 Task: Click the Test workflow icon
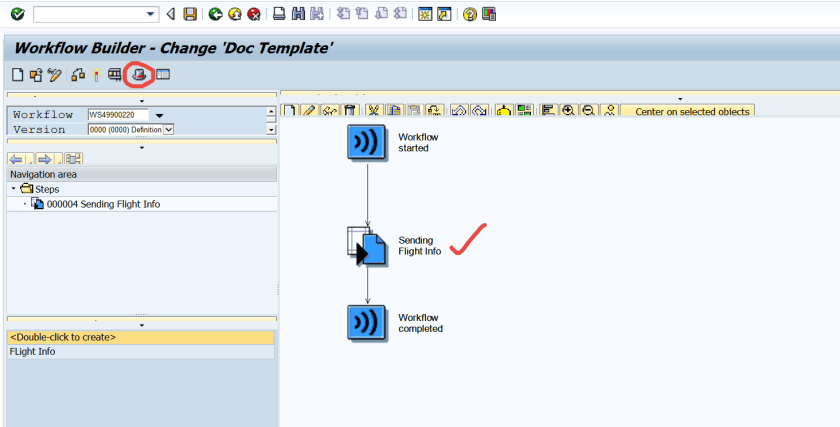click(115, 74)
